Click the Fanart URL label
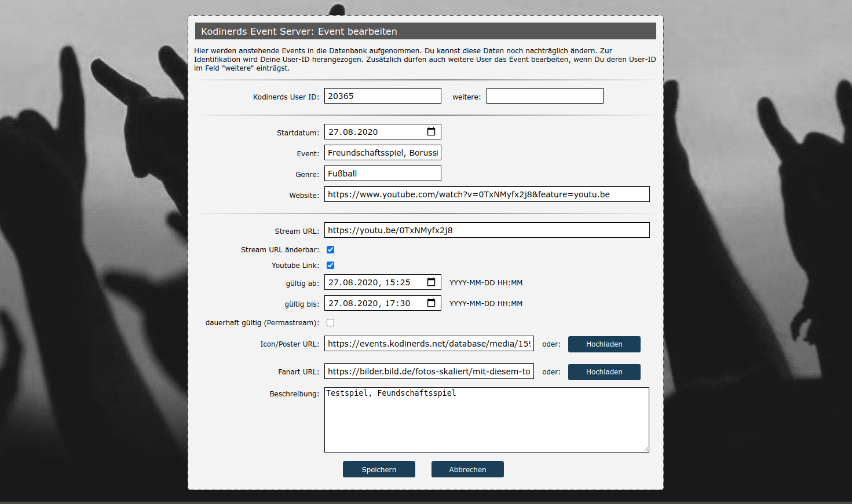Screen dimensions: 852x504 [x=298, y=372]
